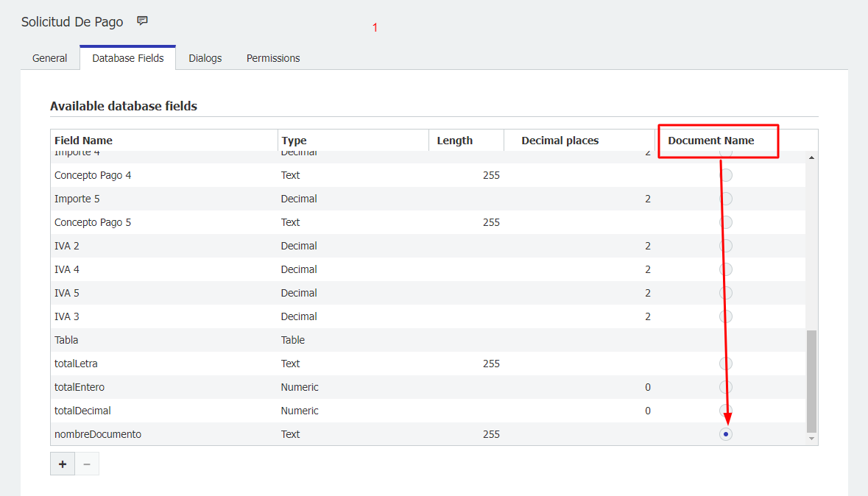868x496 pixels.
Task: Switch to the Dialogs tab
Action: point(205,58)
